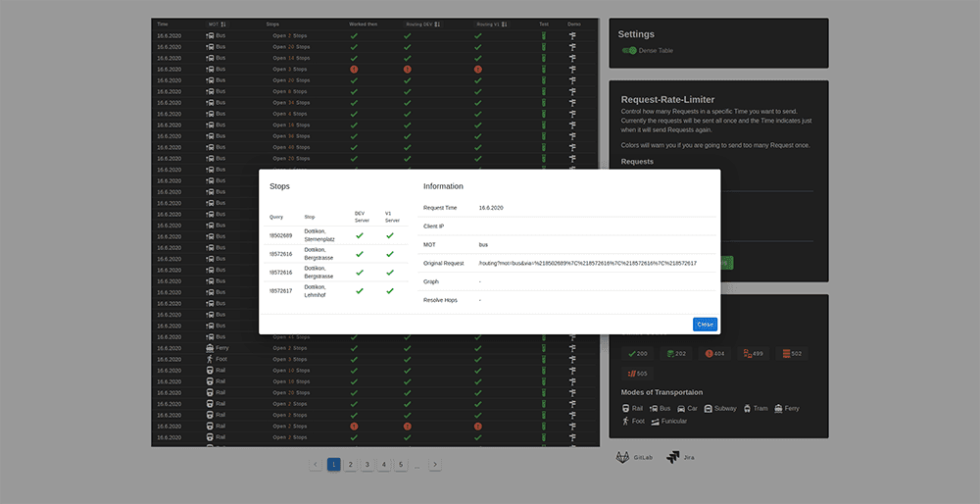
Task: Select page 3 in pagination
Action: (367, 465)
